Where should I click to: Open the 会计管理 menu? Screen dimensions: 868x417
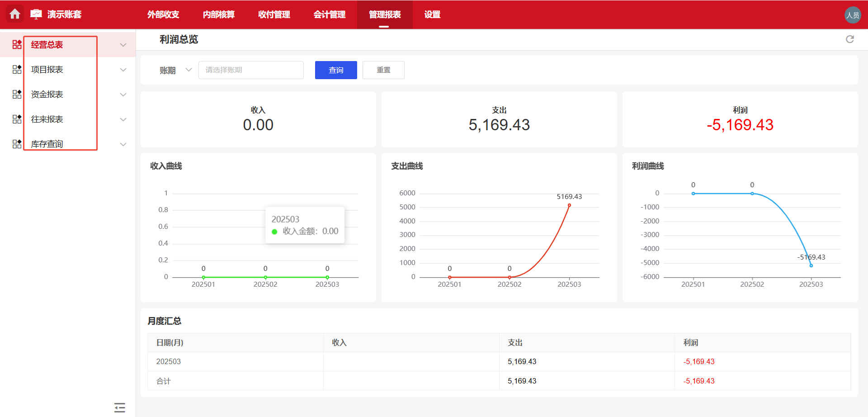(330, 14)
